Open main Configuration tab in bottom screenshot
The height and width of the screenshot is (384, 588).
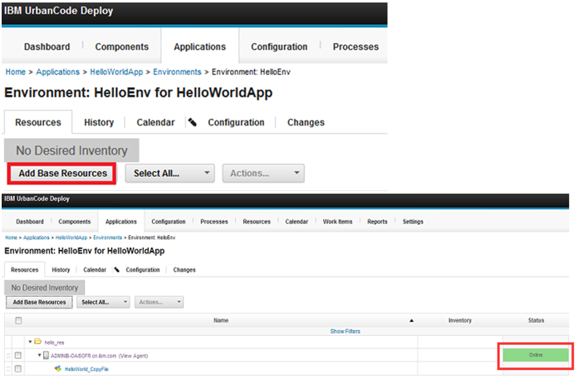pos(169,221)
